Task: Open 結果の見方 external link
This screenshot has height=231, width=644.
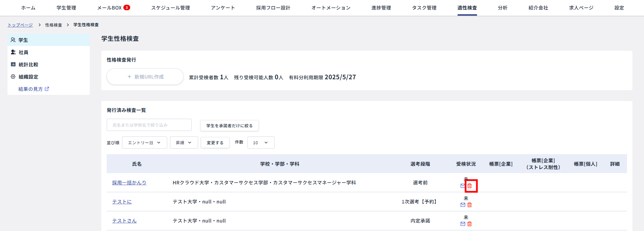Action: coord(33,89)
